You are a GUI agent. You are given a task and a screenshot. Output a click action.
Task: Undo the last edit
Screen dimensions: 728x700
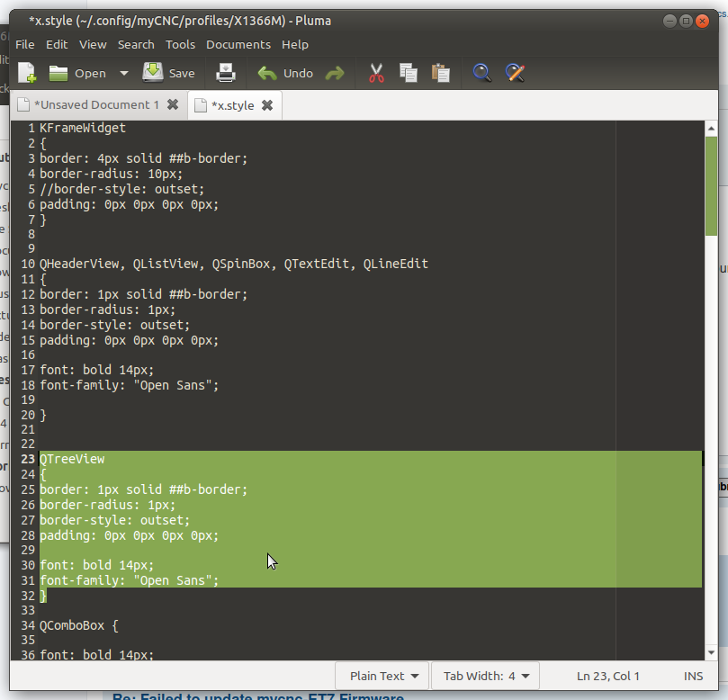tap(285, 74)
